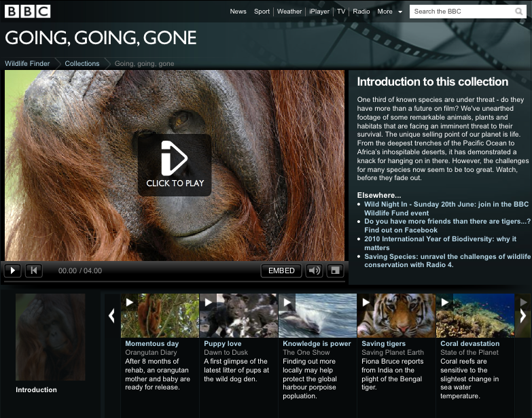Image resolution: width=532 pixels, height=418 pixels.
Task: Go to Collections breadcrumb
Action: [x=82, y=63]
